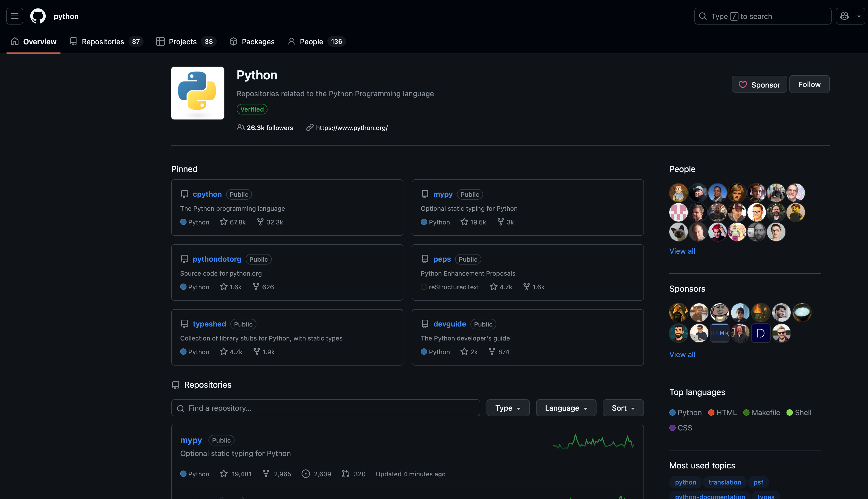This screenshot has height=499, width=868.
Task: Click pythondotorg's 626 fork icon
Action: (x=256, y=286)
